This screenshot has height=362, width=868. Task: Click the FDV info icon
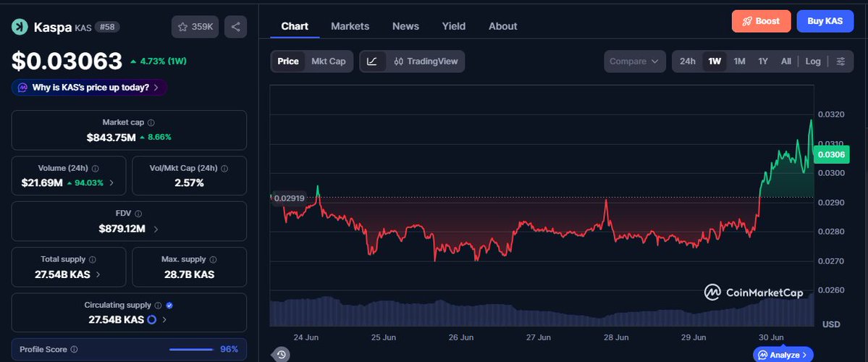(138, 214)
